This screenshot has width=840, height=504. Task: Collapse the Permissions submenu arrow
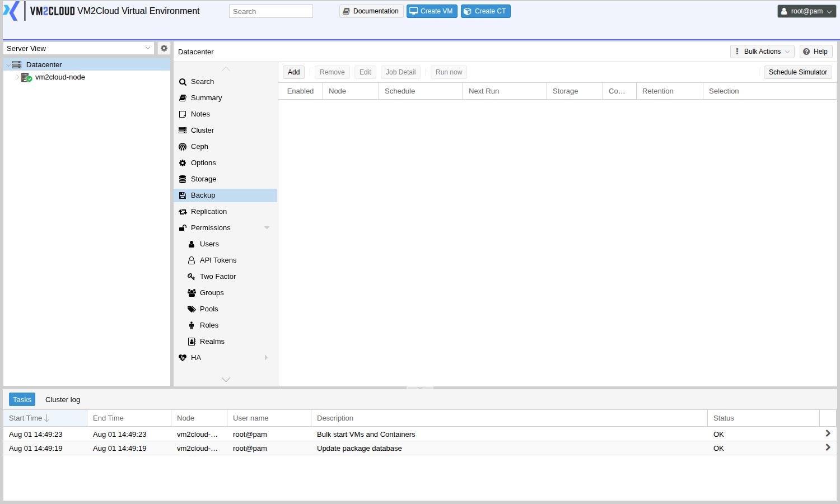pos(267,228)
